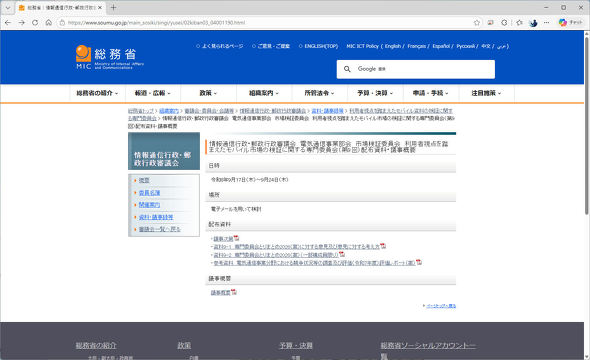Open the 参考資料 document link
Screen dimensions: 590x360
click(315, 263)
